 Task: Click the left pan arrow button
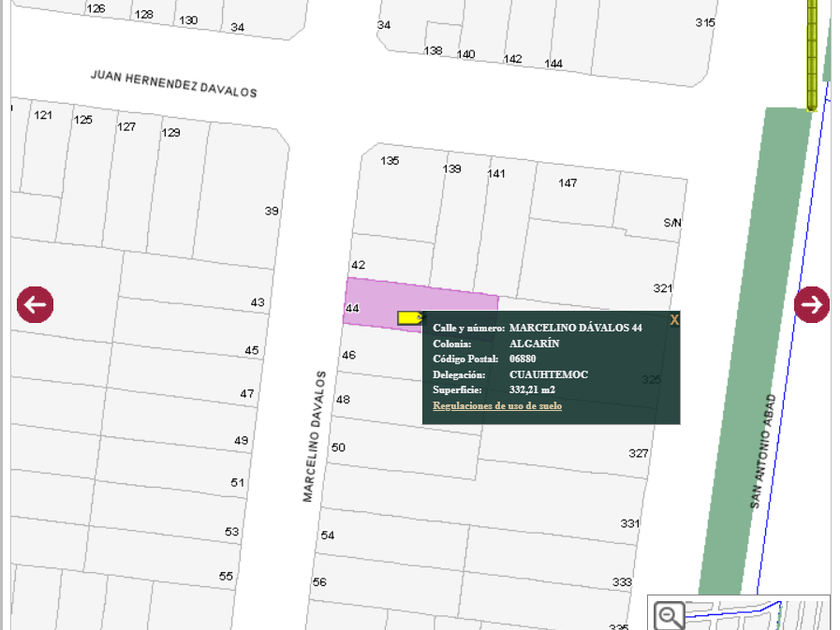[35, 305]
